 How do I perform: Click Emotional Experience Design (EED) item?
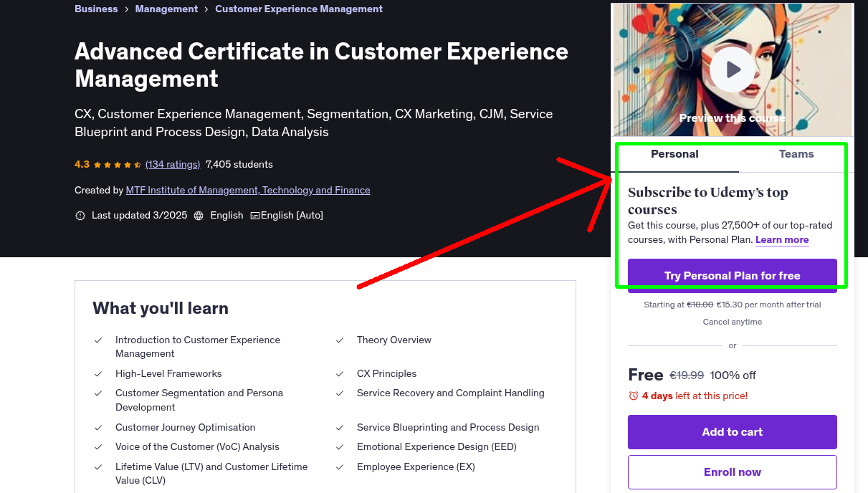[437, 446]
